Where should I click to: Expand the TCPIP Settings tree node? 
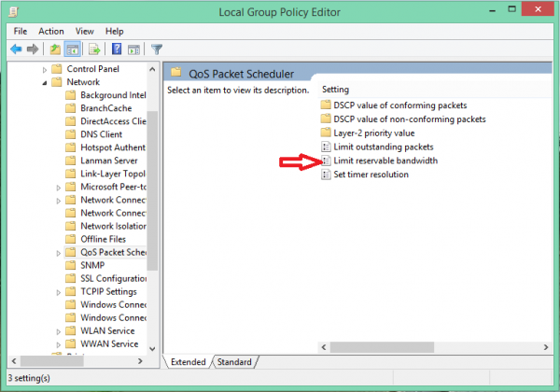[x=59, y=293]
